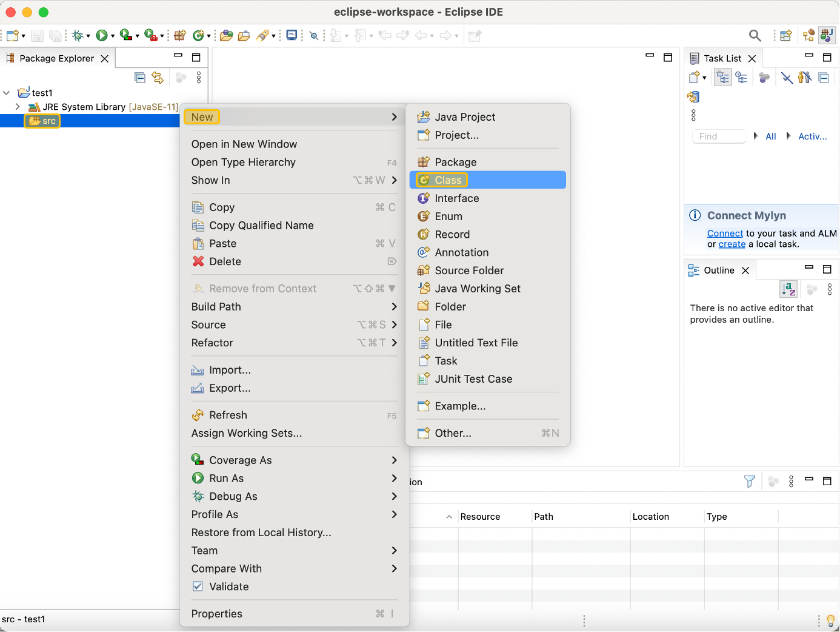Open the Run dropdown arrow in toolbar
The image size is (840, 632).
coord(113,36)
